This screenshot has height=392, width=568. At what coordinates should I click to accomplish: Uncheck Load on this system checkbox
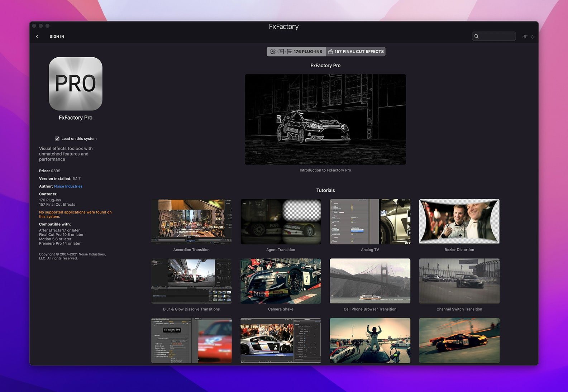57,139
